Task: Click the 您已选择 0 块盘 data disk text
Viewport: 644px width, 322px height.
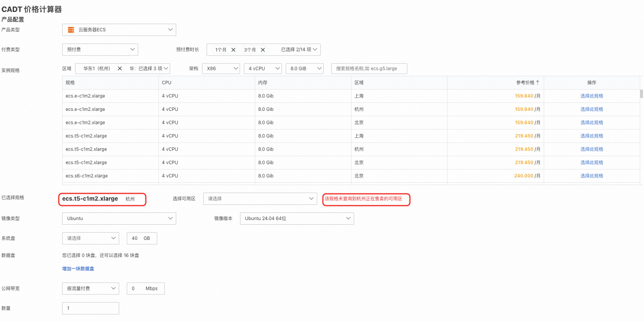Action: [x=101, y=255]
